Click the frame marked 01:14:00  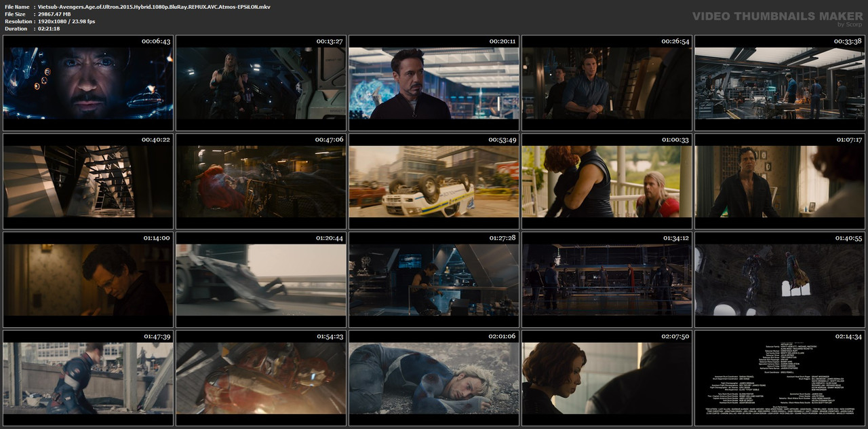(x=88, y=280)
